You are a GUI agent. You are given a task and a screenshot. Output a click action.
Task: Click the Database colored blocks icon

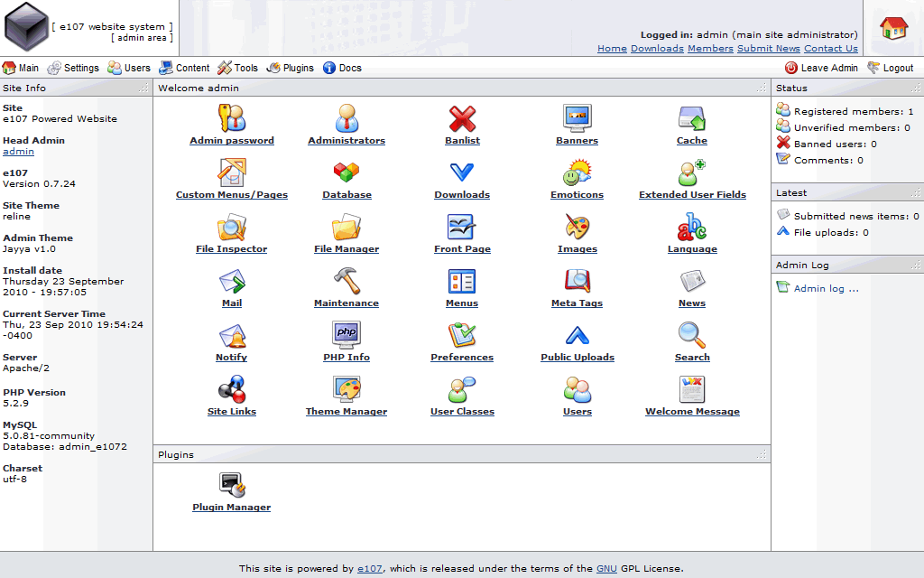346,172
